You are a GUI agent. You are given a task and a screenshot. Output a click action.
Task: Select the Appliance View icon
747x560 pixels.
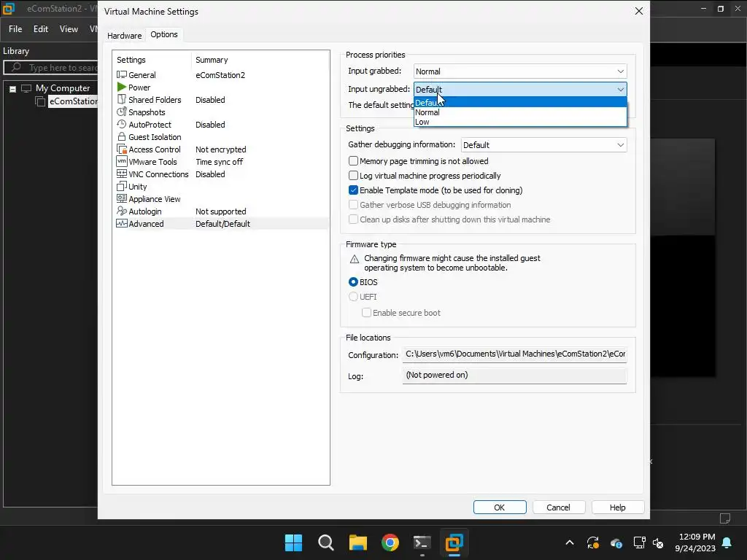tap(122, 198)
